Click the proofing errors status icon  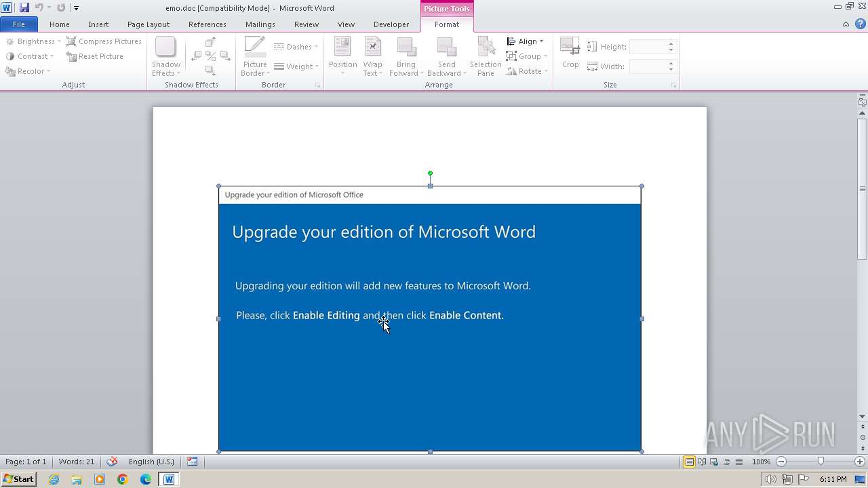click(113, 462)
